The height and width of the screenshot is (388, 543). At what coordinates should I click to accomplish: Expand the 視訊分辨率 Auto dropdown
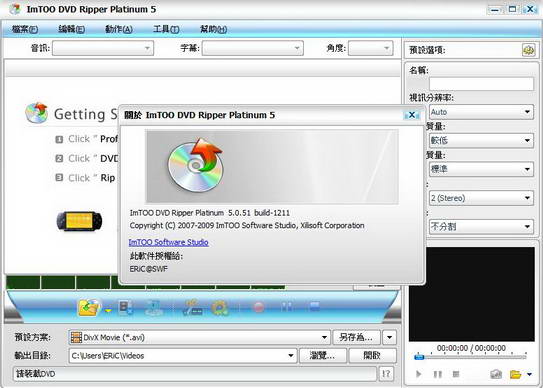481,112
